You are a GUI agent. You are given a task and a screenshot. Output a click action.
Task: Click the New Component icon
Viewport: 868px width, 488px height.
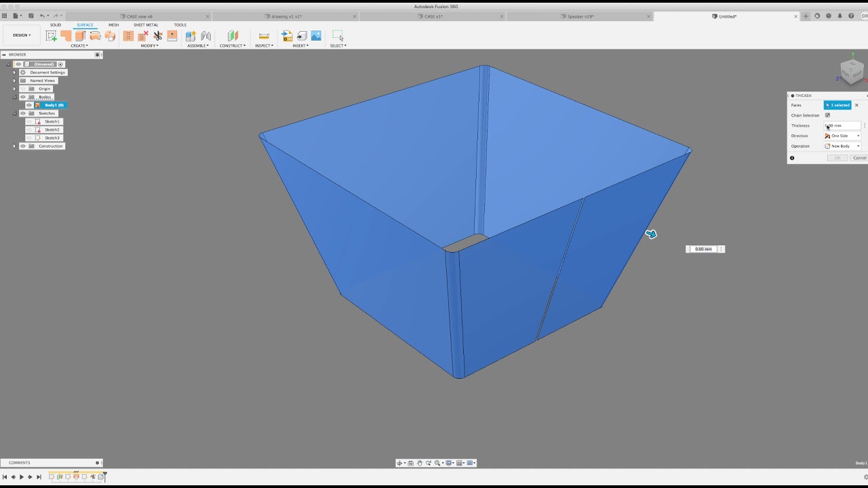(x=191, y=36)
